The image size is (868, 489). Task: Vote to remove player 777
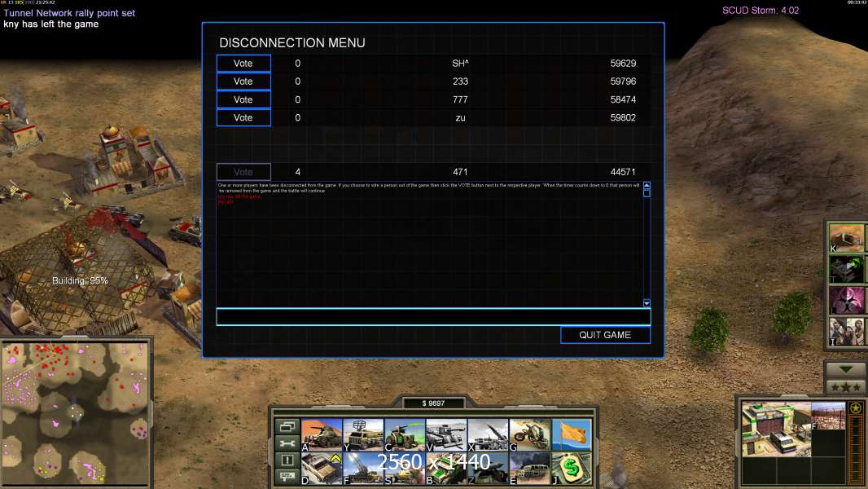(x=243, y=99)
